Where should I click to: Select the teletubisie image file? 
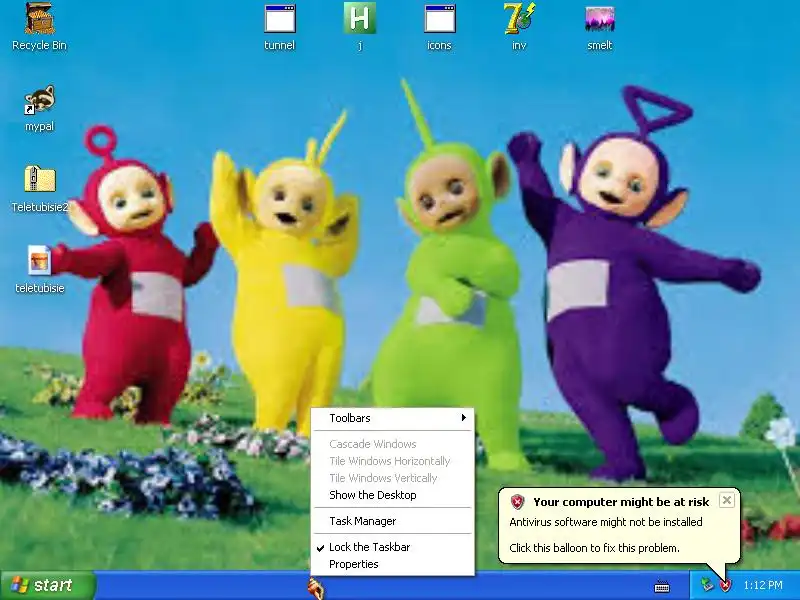tap(39, 269)
